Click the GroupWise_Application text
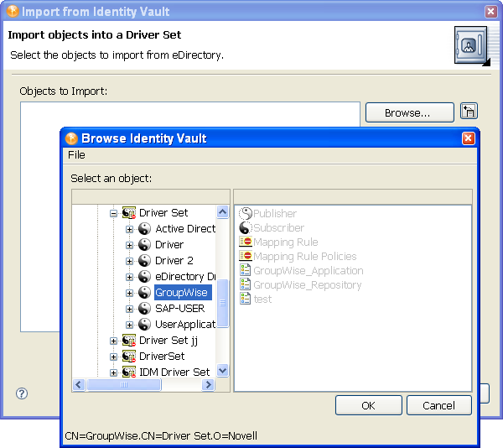The width and height of the screenshot is (503, 448). [x=309, y=270]
